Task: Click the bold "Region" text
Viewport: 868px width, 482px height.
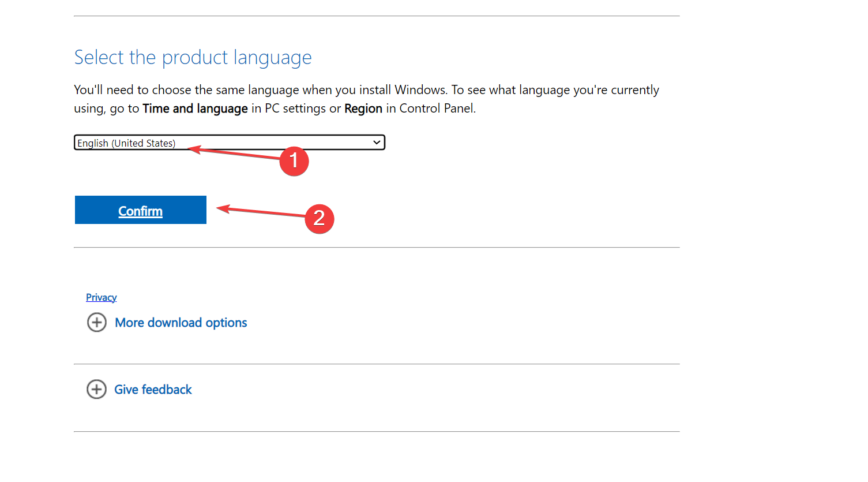Action: (x=363, y=109)
